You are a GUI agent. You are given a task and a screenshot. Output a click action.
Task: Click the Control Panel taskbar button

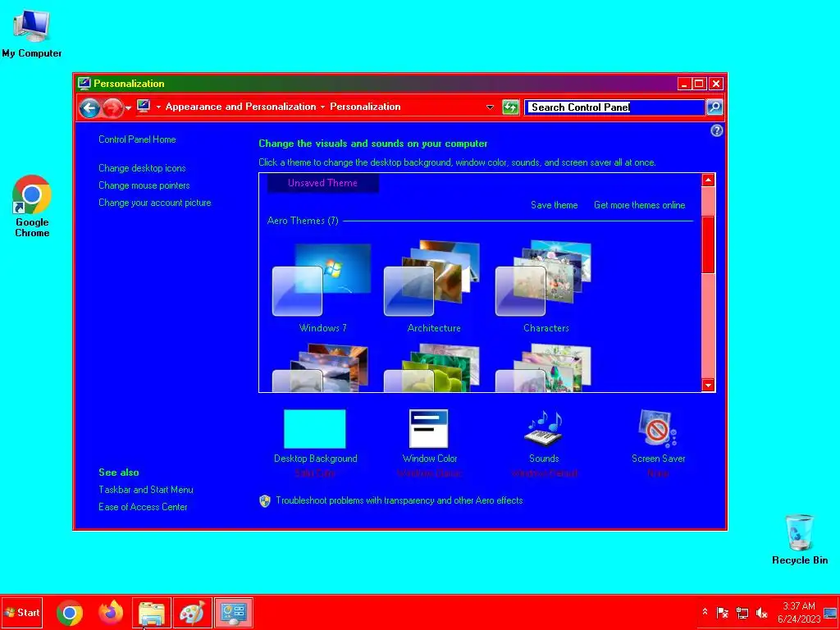point(234,613)
